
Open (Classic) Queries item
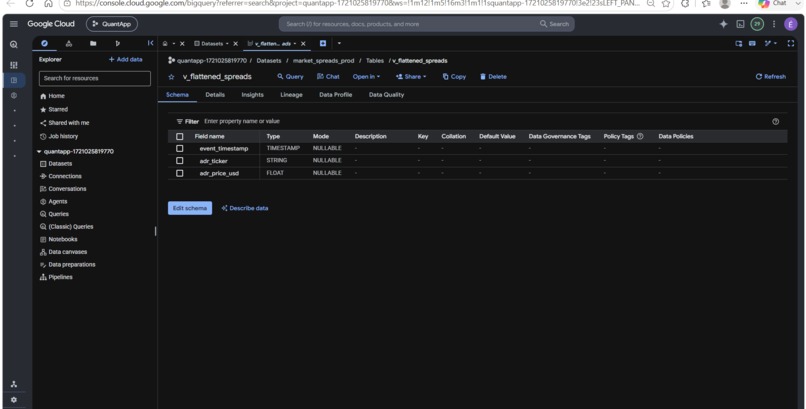[x=66, y=227]
